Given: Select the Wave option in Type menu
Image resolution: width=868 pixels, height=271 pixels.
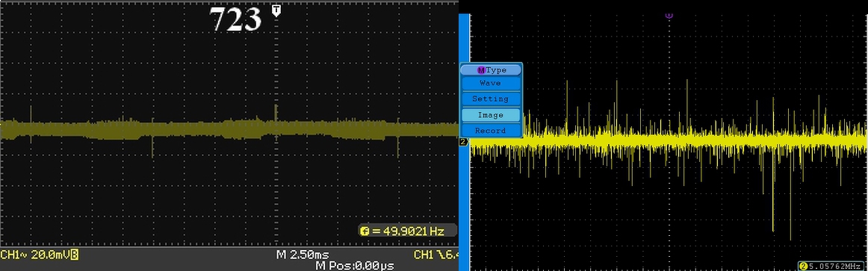Looking at the screenshot, I should click(491, 83).
